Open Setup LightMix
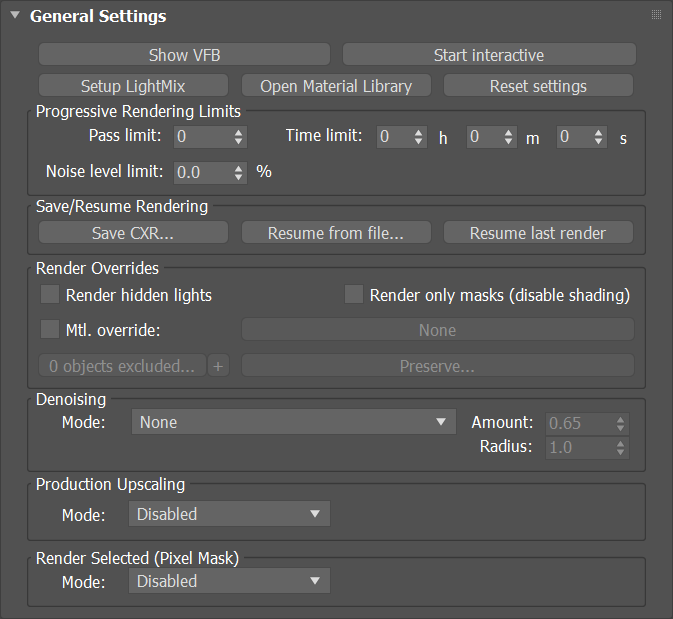Screen dimensions: 673x619 point(133,85)
